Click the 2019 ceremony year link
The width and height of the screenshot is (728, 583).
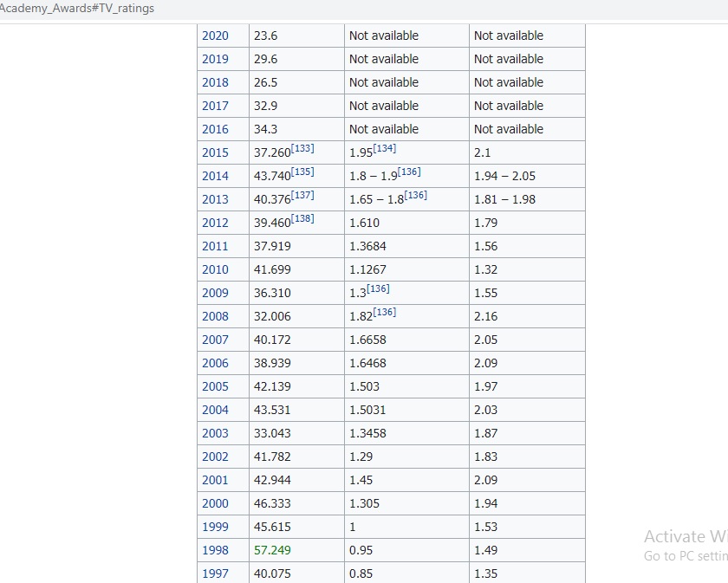click(215, 60)
